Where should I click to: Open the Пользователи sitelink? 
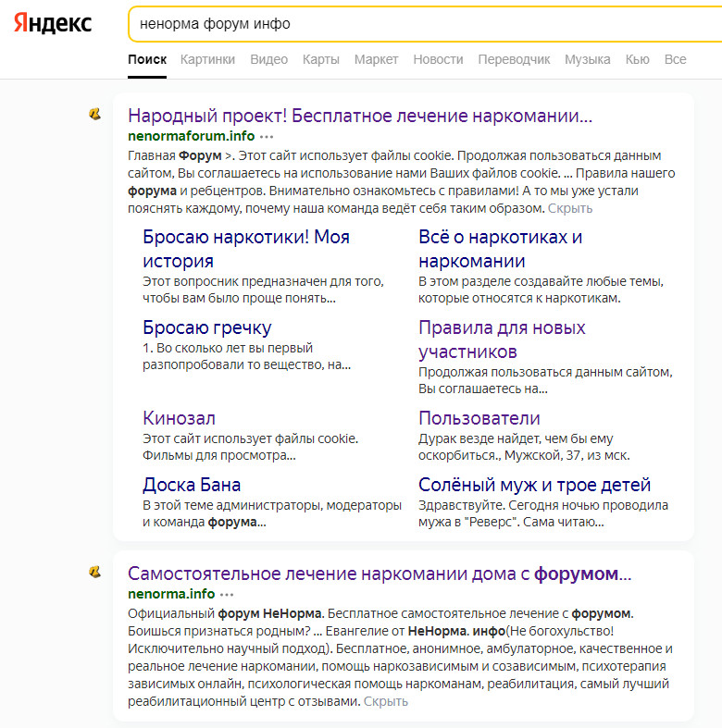[x=479, y=418]
